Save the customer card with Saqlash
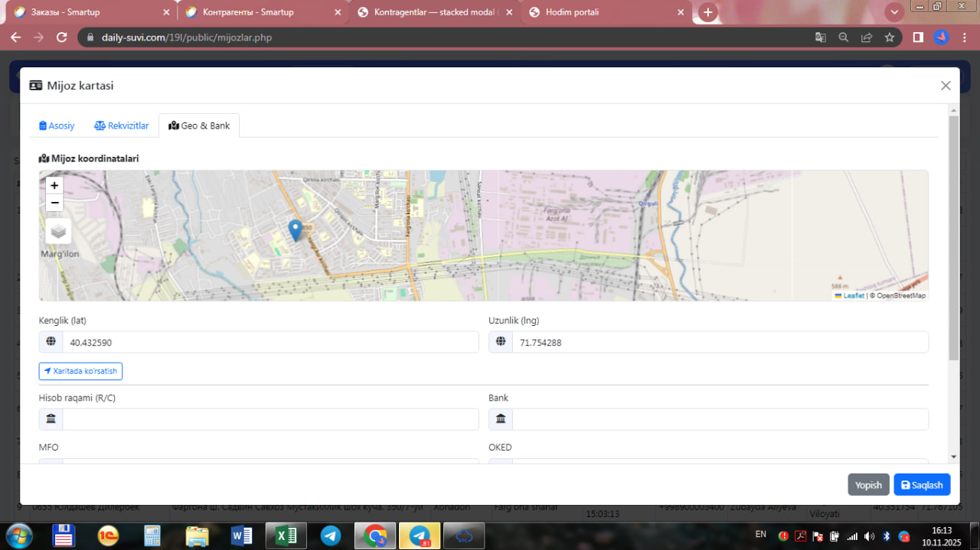The height and width of the screenshot is (550, 980). pos(922,485)
